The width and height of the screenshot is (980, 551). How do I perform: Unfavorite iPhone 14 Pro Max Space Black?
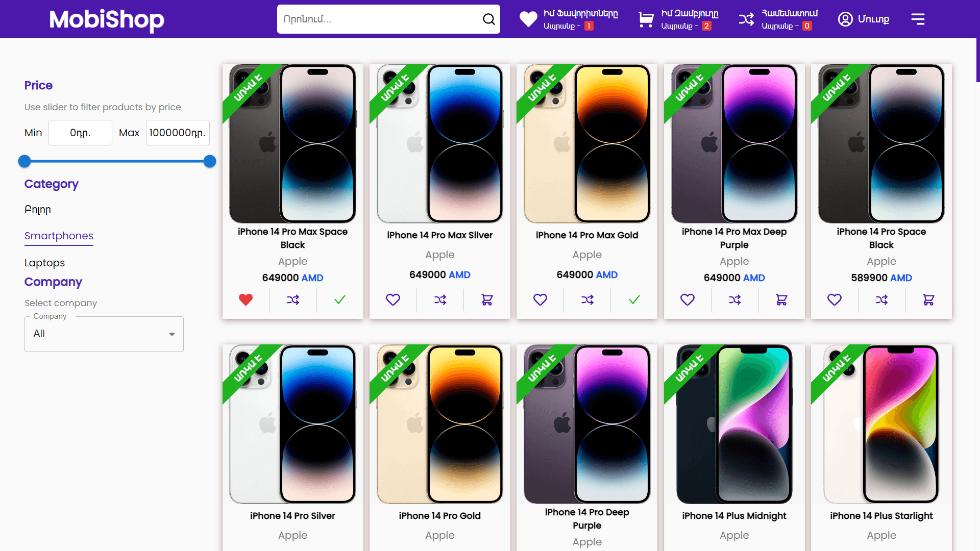tap(246, 300)
